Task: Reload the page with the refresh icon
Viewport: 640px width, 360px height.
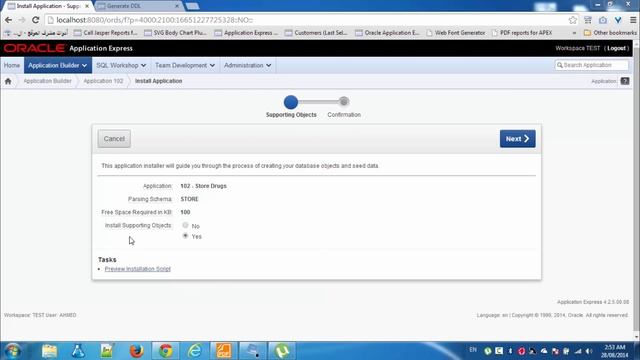Action: (x=36, y=20)
